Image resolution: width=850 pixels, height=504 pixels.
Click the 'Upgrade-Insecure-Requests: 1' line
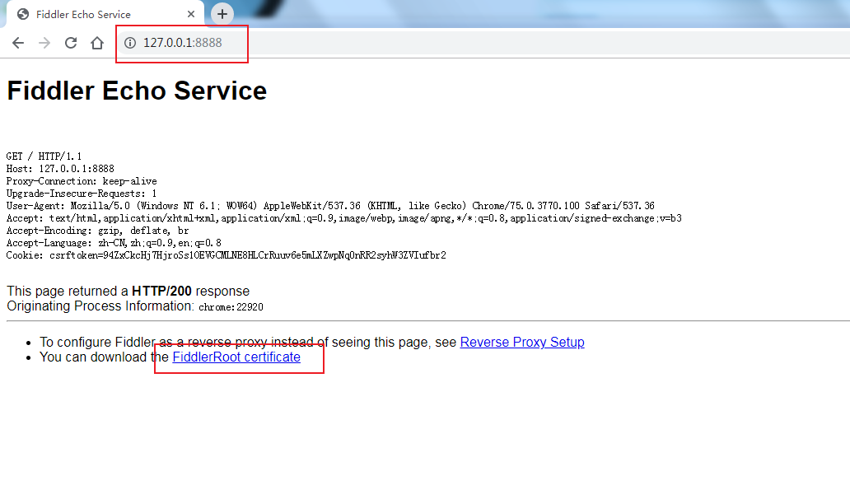pos(82,194)
